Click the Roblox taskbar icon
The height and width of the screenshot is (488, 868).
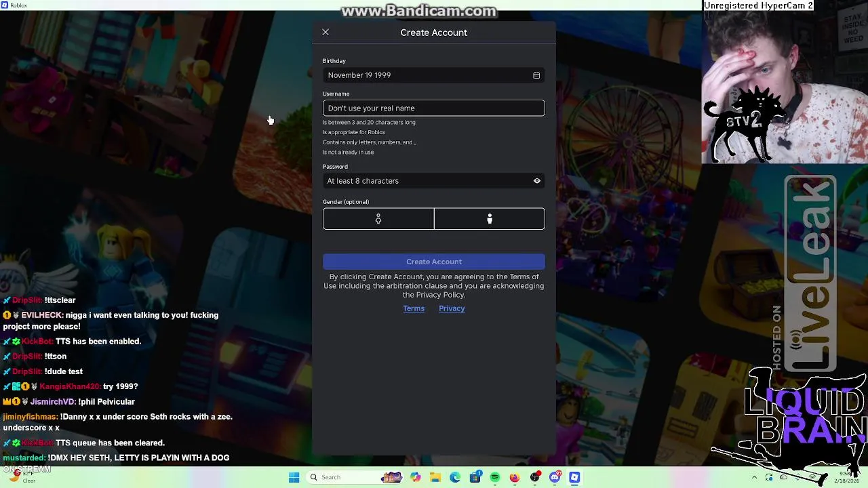click(x=574, y=477)
